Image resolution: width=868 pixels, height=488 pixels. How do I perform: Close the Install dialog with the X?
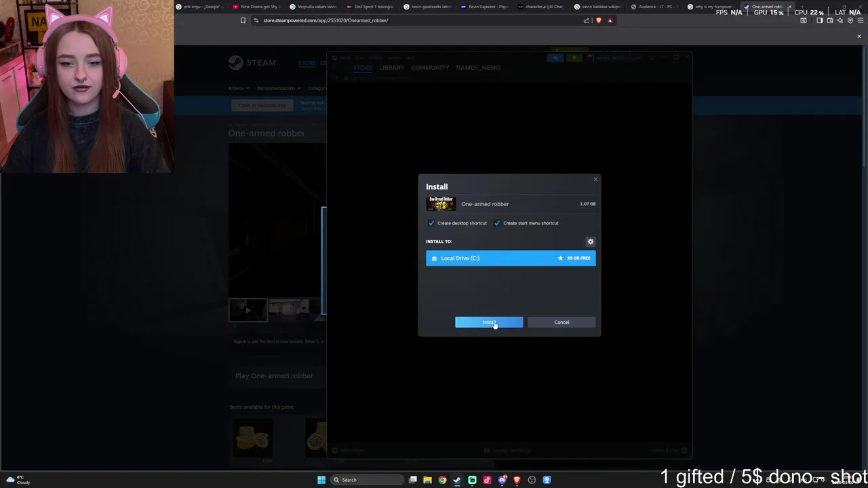point(595,180)
